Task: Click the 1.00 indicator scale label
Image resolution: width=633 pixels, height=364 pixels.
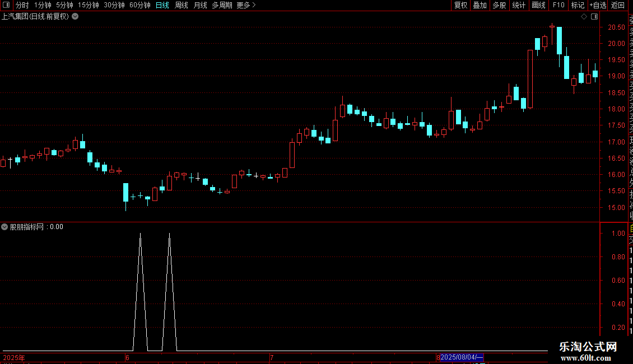Action: coord(618,234)
